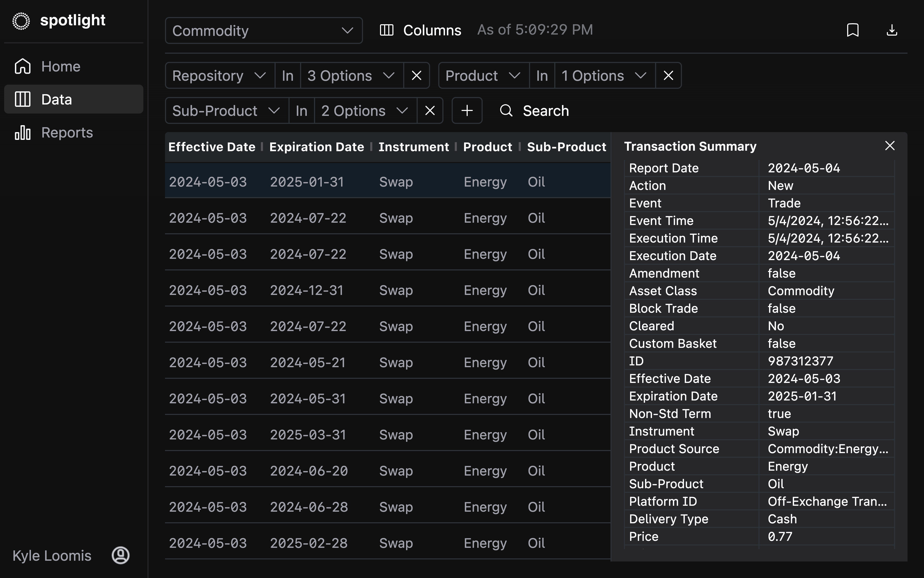Expand the Repository 3 Options dropdown
Screen dimensions: 924x578
[352, 76]
